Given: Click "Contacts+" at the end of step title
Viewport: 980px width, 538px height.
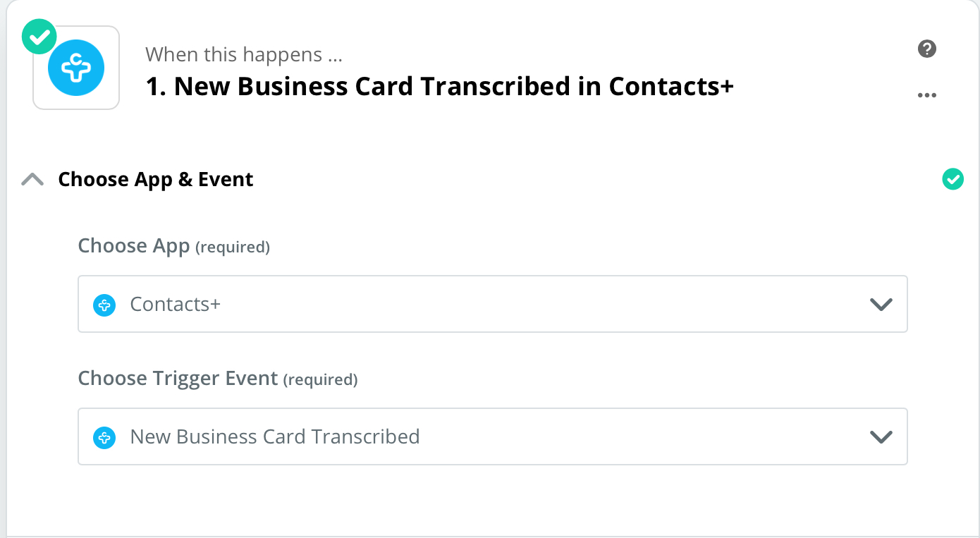Looking at the screenshot, I should [x=671, y=87].
